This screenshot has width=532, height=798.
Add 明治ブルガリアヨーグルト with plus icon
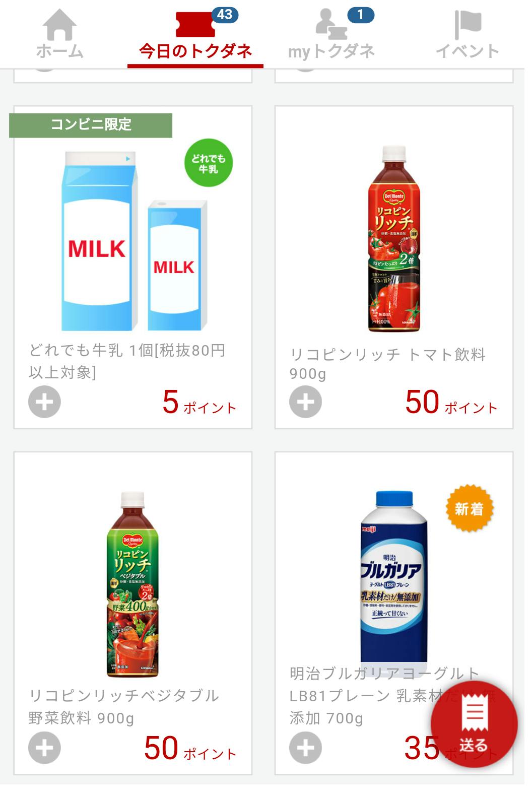[305, 748]
